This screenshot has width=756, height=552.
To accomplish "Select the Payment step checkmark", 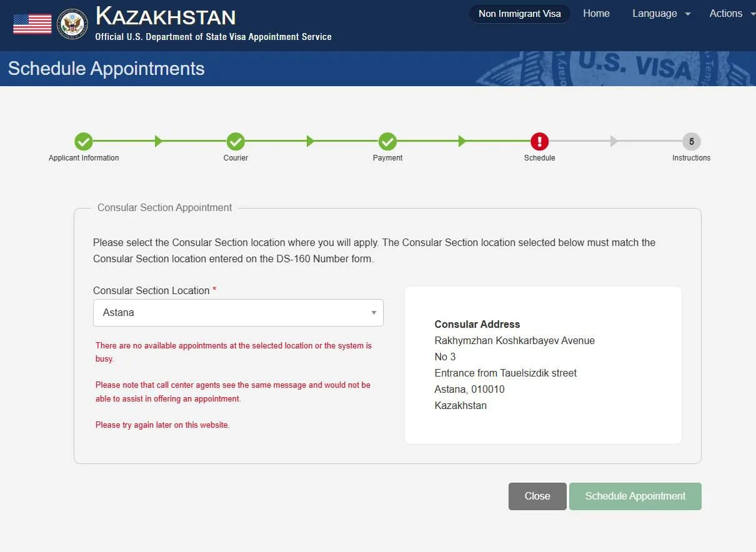I will [387, 142].
